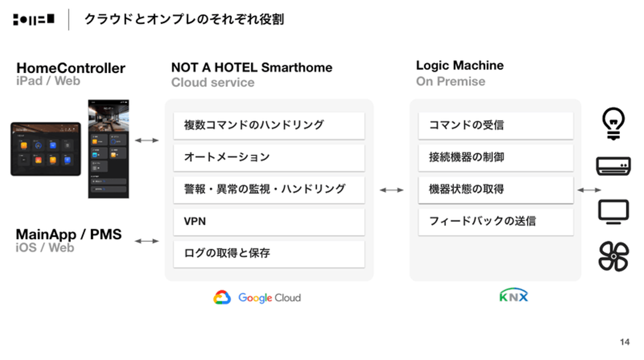Select the 機器状態の取得 box
The width and height of the screenshot is (644, 360).
pos(496,189)
